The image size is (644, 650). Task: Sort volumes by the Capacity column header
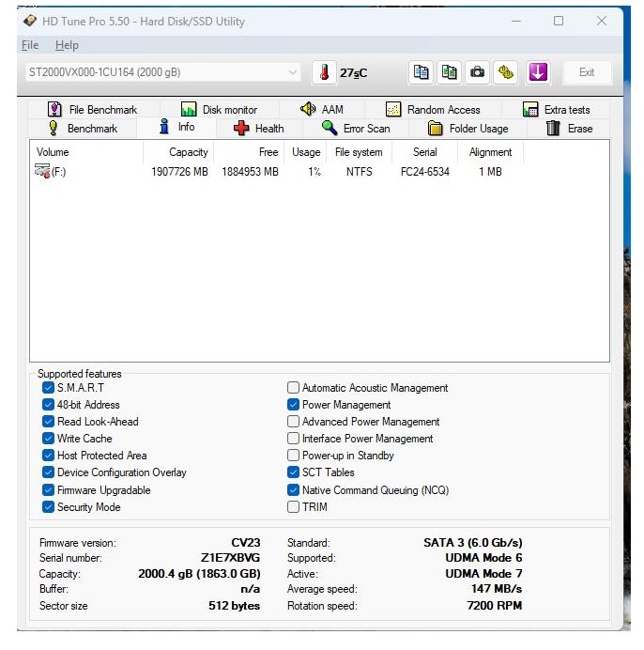(188, 152)
